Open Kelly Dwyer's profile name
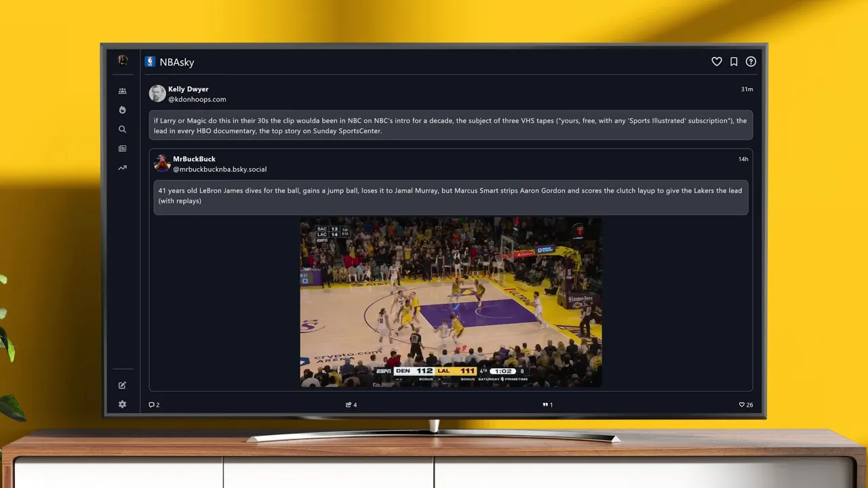This screenshot has height=488, width=868. [x=189, y=89]
